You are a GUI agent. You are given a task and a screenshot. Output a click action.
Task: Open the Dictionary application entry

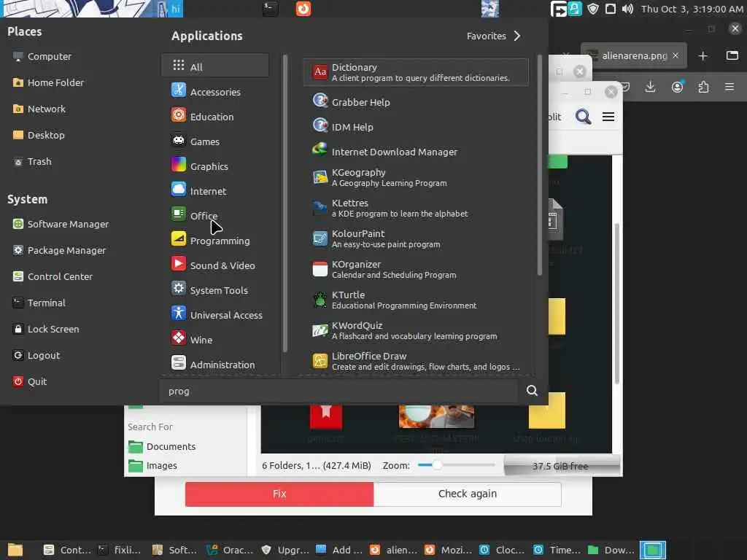415,72
